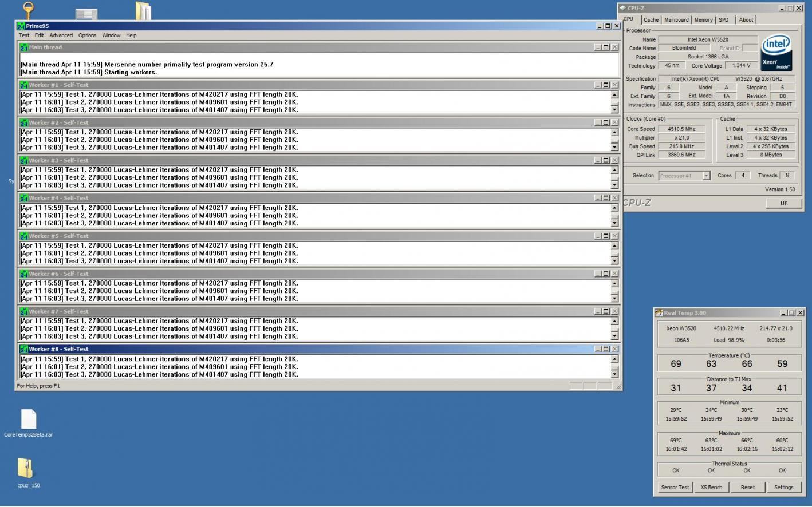Open the Test menu in Prime95
The image size is (812, 507).
(24, 35)
